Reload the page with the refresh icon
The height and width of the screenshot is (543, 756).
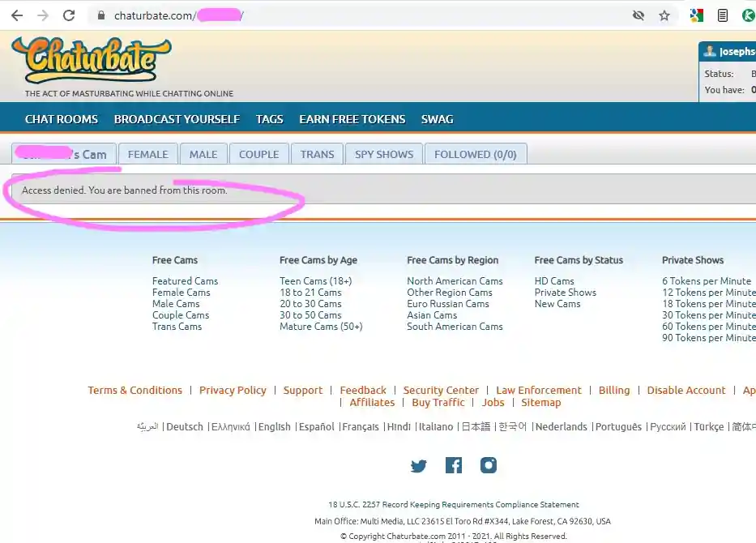pos(69,15)
